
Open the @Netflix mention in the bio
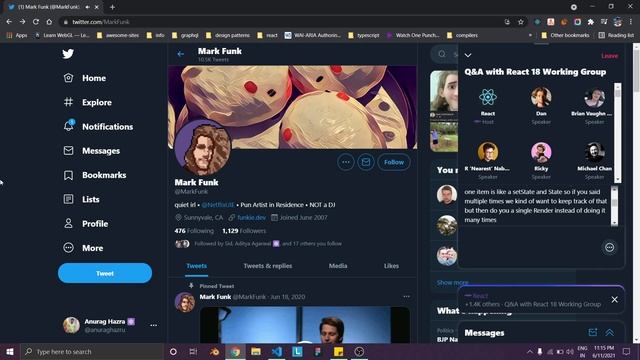tap(218, 205)
